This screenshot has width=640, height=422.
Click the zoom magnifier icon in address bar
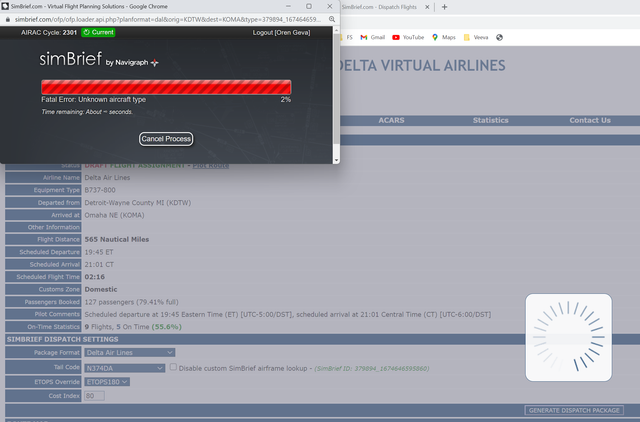(332, 19)
